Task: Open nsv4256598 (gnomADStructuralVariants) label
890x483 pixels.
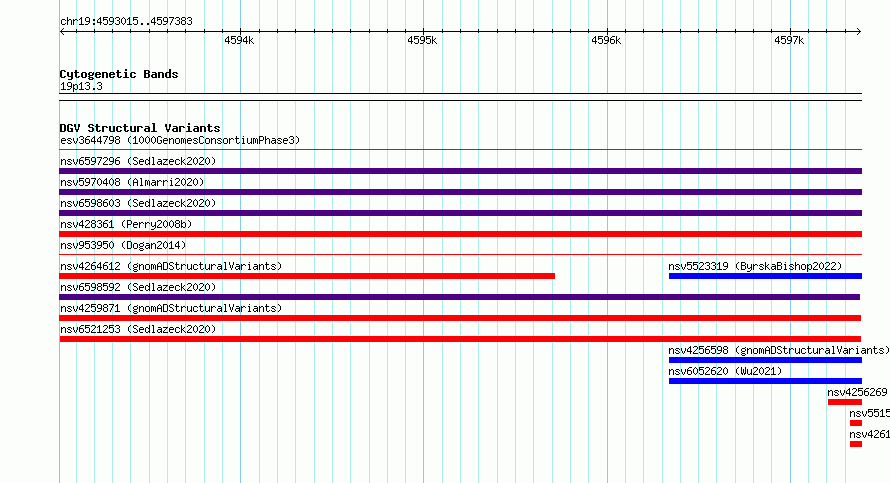Action: [x=779, y=350]
